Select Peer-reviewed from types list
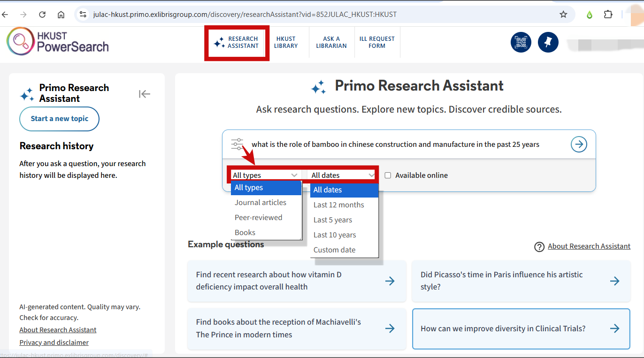Viewport: 644px width, 358px height. tap(259, 218)
